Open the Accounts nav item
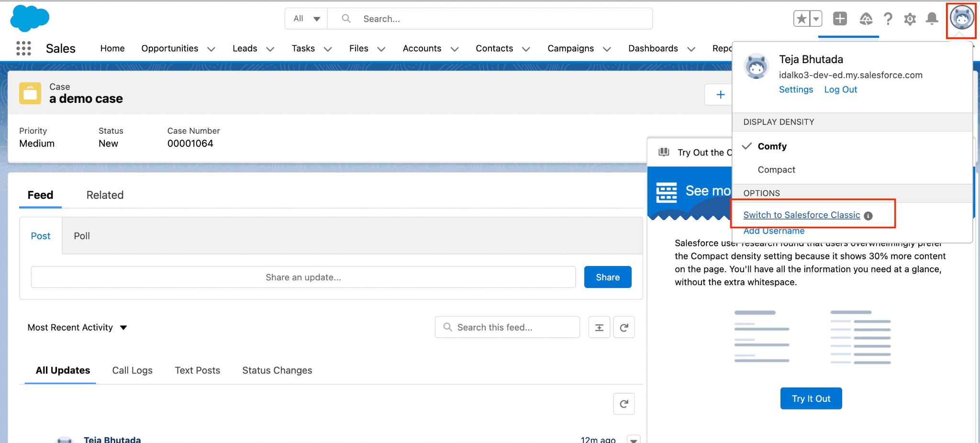980x443 pixels. tap(422, 48)
